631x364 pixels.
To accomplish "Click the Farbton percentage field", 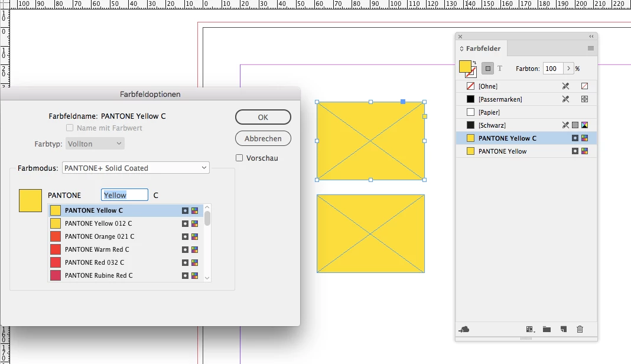I will click(x=554, y=69).
